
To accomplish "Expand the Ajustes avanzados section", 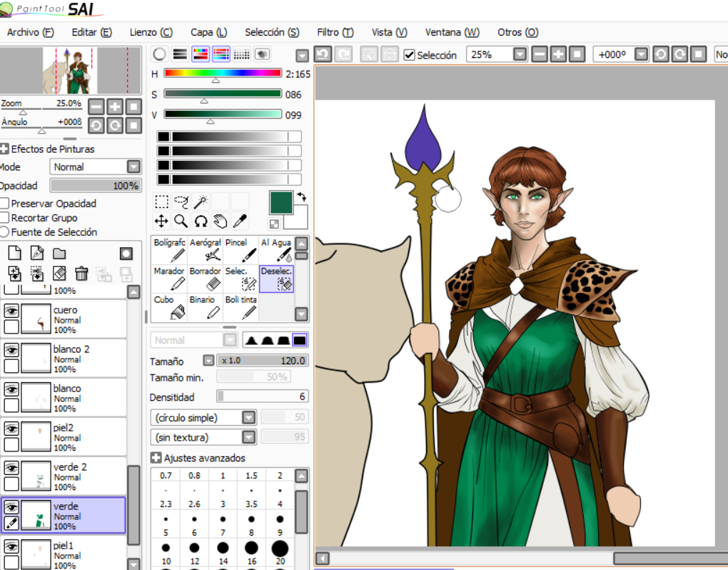I will [x=156, y=458].
